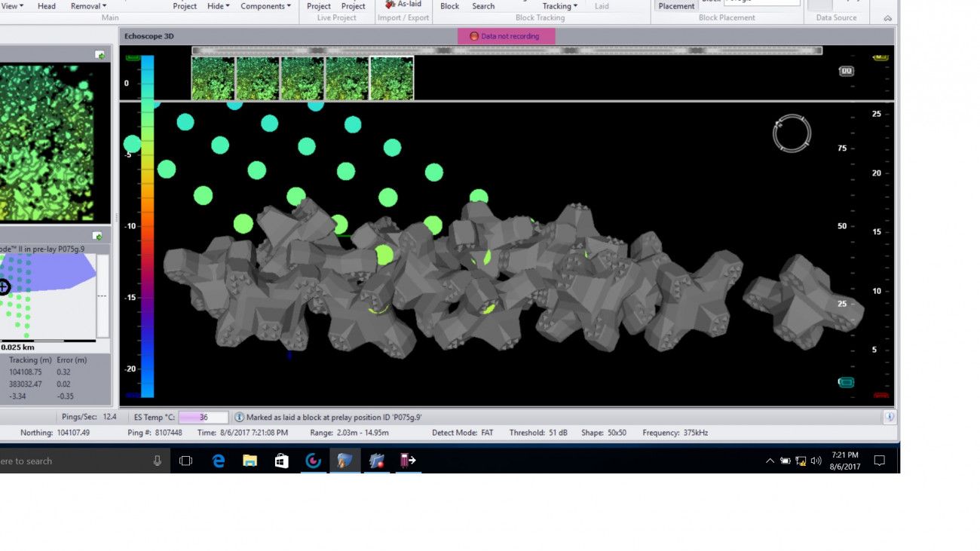Click the top-left panel export icon
Image resolution: width=980 pixels, height=551 pixels.
(x=100, y=55)
